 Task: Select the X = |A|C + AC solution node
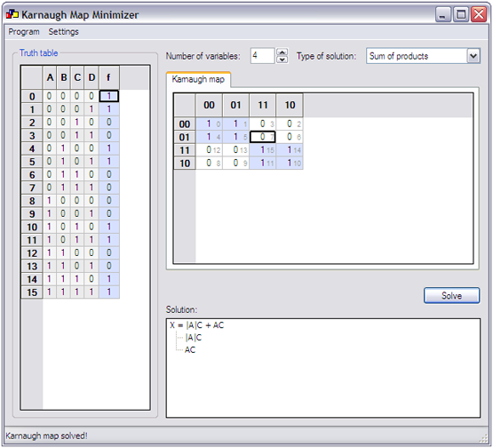[197, 325]
